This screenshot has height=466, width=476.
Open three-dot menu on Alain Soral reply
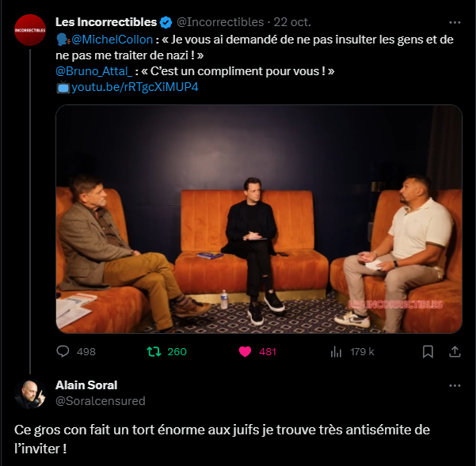pyautogui.click(x=455, y=385)
